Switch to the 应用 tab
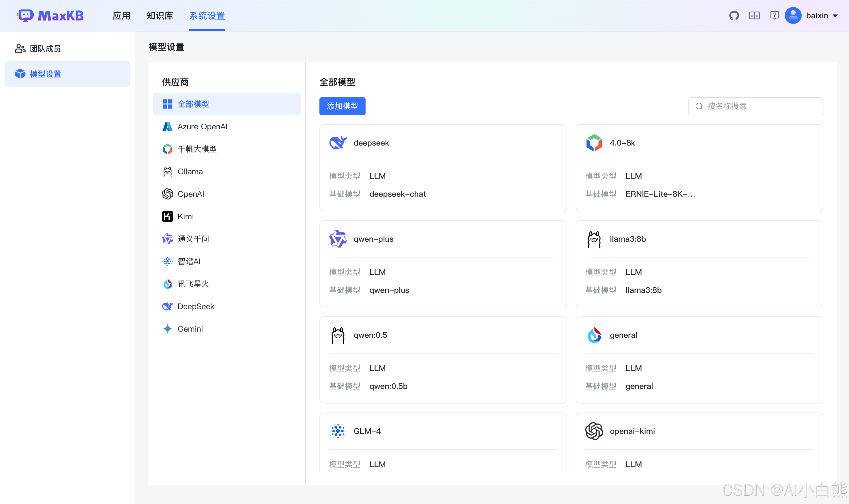The height and width of the screenshot is (504, 849). click(x=121, y=16)
